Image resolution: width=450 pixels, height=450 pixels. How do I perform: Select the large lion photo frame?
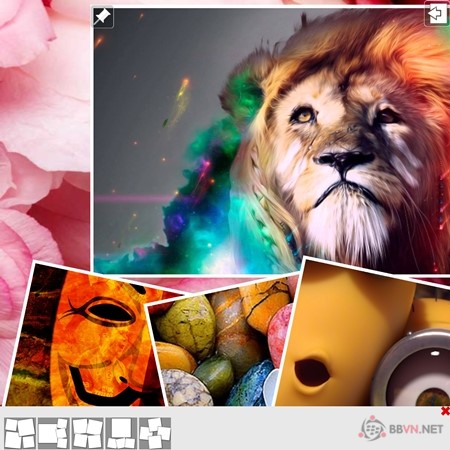(271, 140)
